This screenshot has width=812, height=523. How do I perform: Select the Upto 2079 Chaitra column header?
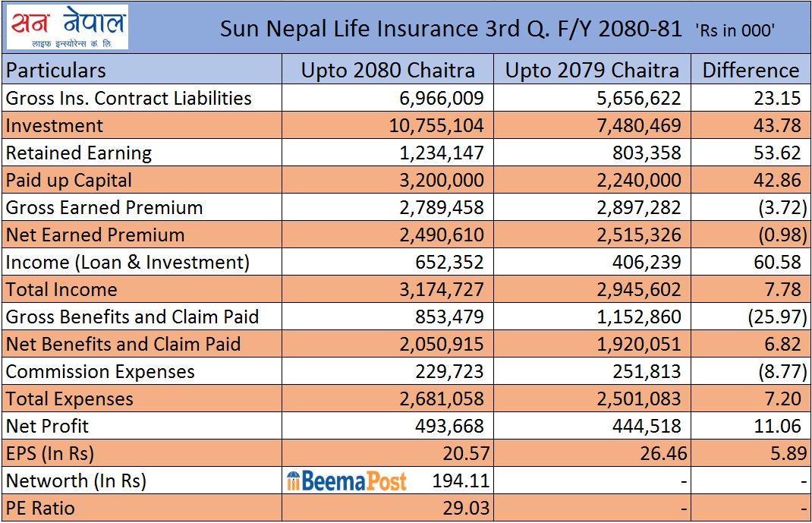(592, 71)
